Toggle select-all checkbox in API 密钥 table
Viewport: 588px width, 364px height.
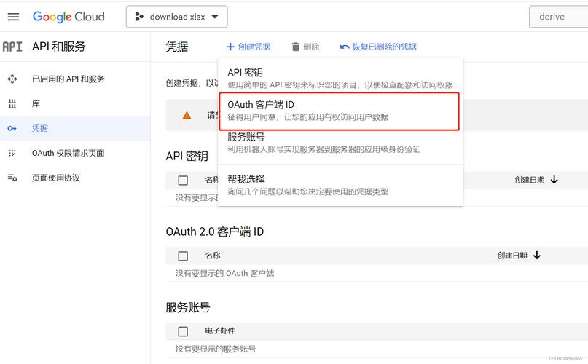point(183,181)
